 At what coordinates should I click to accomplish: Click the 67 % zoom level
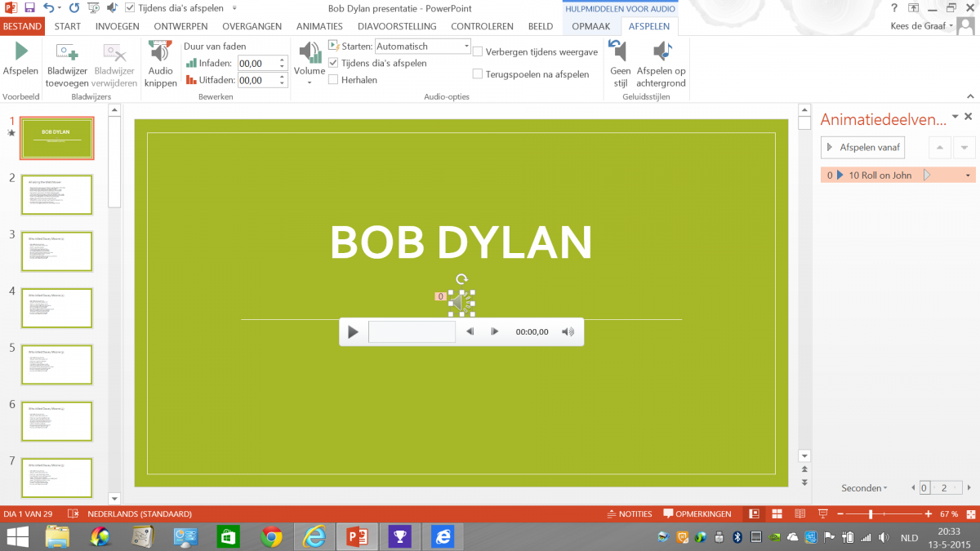(x=949, y=514)
